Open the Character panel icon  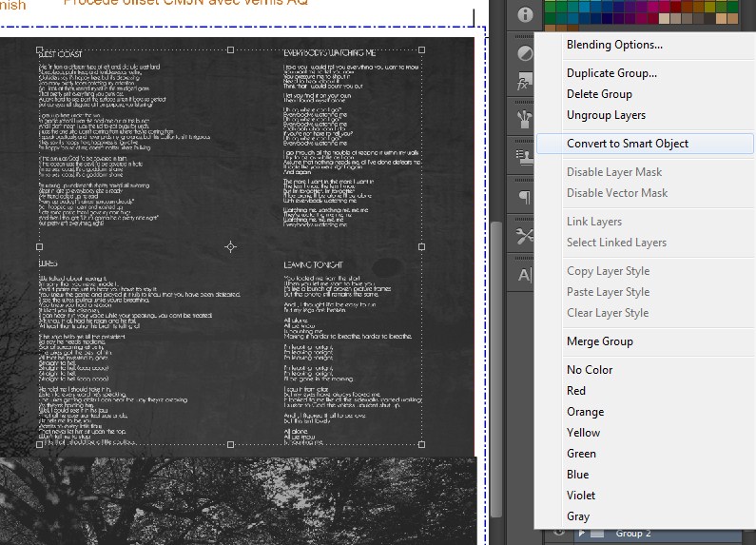click(524, 276)
